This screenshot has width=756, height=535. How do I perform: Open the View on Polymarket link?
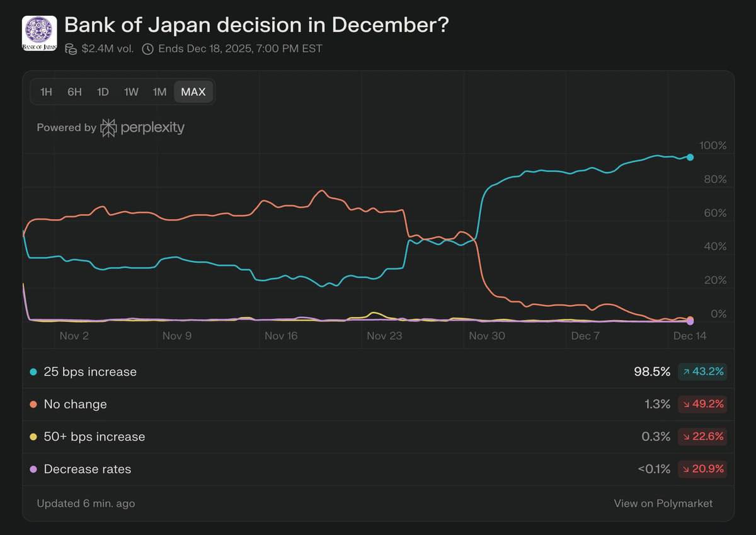pos(663,503)
